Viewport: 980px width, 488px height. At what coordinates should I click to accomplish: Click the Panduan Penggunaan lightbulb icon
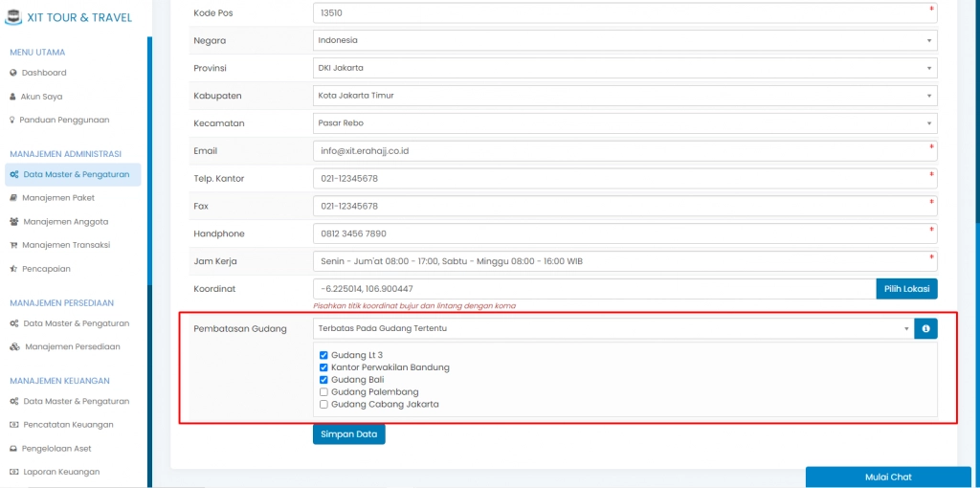click(x=13, y=121)
